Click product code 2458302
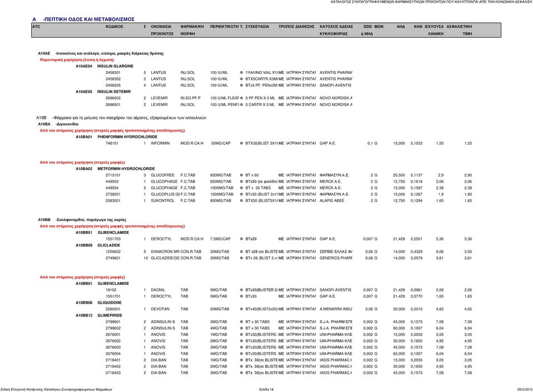 click(113, 79)
